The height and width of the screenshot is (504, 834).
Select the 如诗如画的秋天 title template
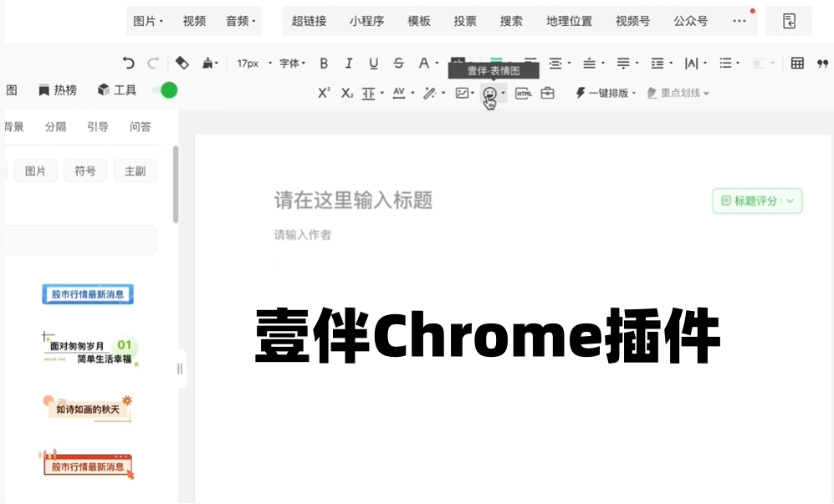[x=88, y=409]
